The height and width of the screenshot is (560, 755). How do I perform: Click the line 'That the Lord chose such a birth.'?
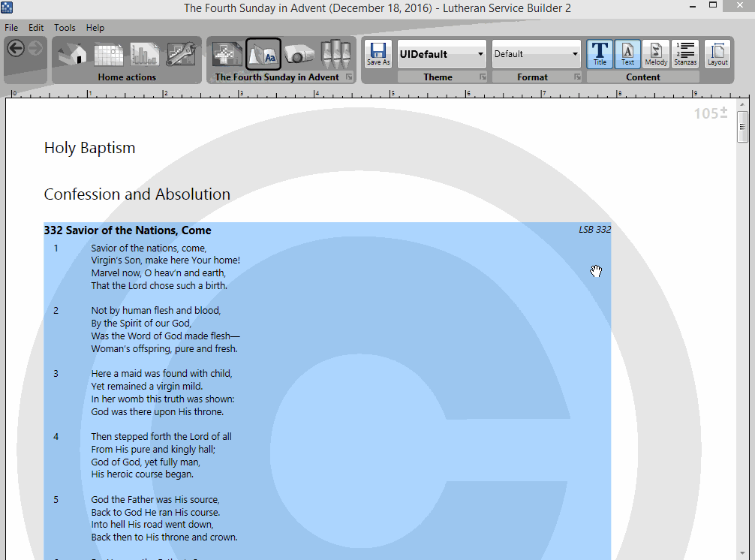159,285
